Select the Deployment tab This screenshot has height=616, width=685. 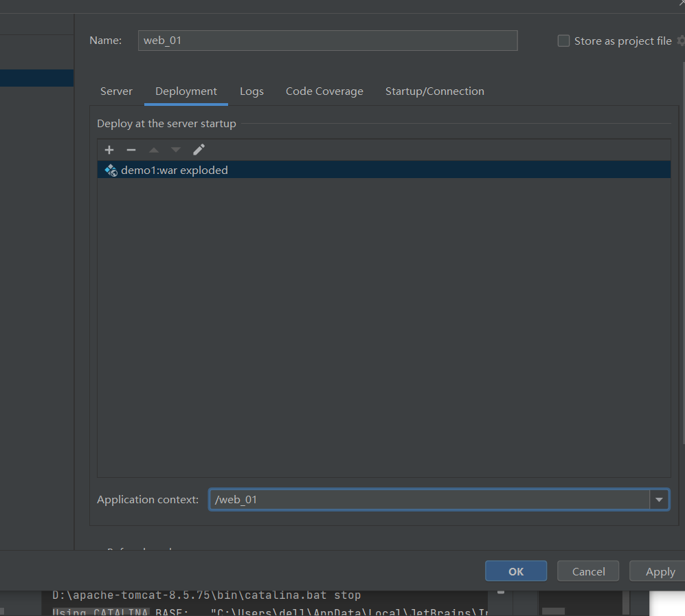[186, 91]
